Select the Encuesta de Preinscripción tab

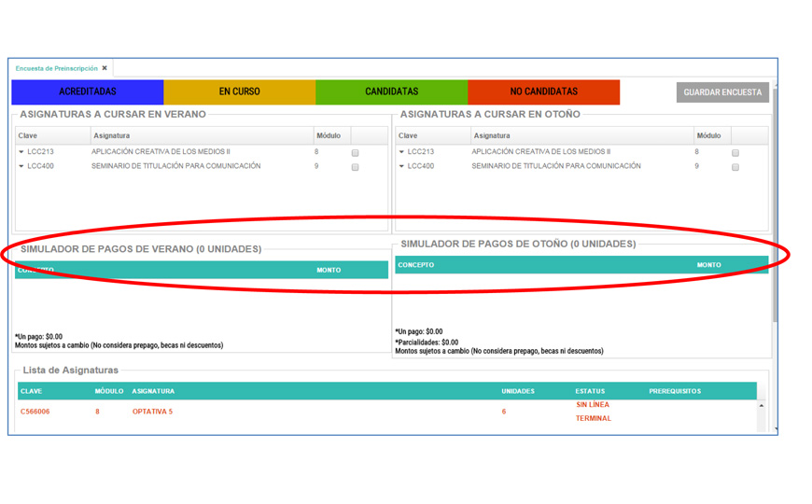[56, 68]
